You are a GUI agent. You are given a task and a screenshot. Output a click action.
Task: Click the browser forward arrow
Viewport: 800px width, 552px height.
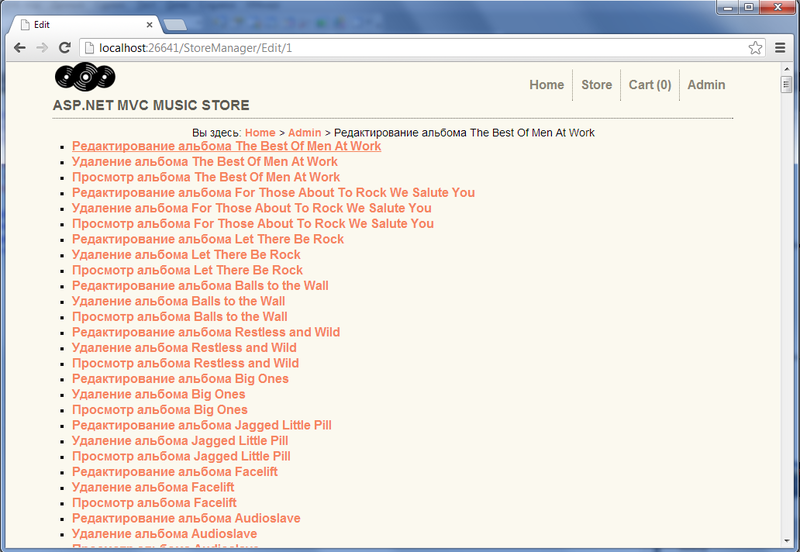42,48
